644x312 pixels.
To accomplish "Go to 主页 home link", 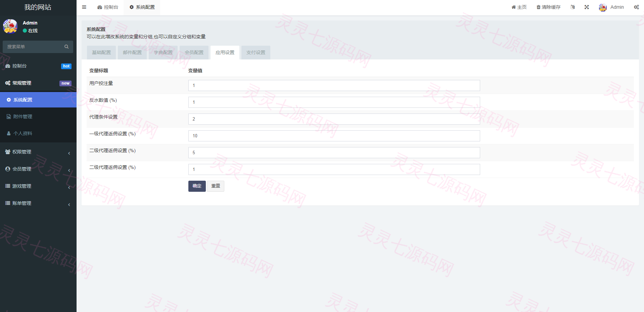I will coord(519,7).
